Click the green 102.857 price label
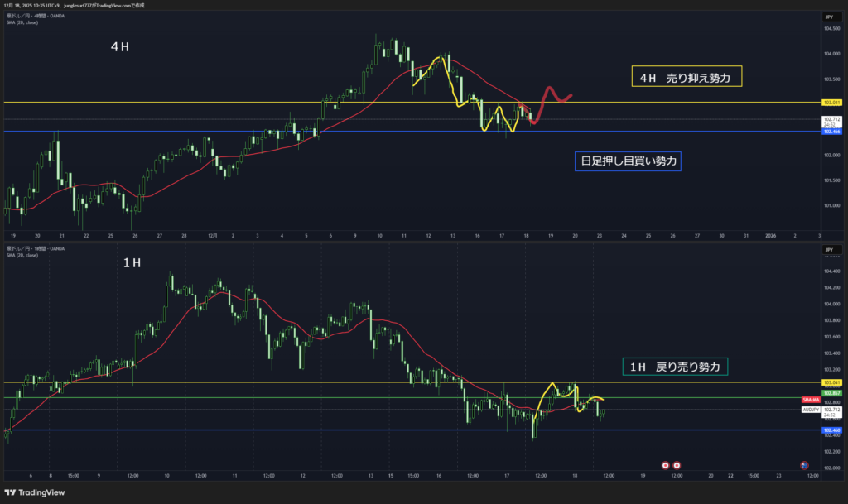 (831, 391)
